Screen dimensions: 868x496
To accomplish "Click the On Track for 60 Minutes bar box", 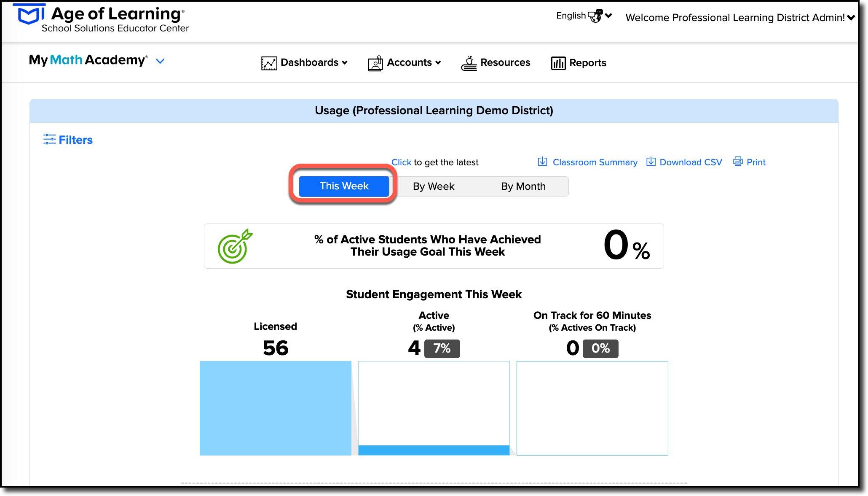I will coord(592,408).
